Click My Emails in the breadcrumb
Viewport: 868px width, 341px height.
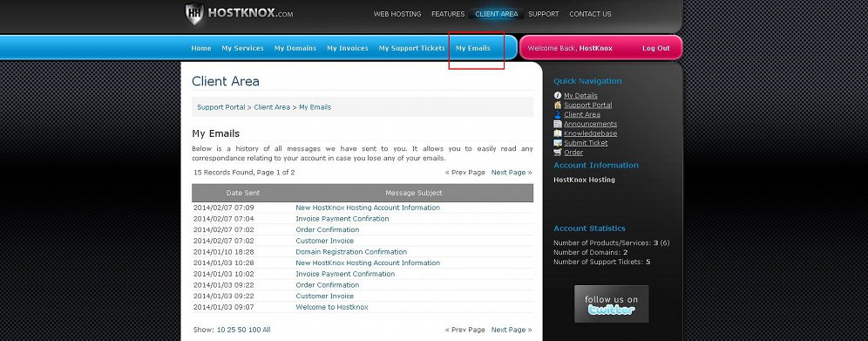pos(315,107)
